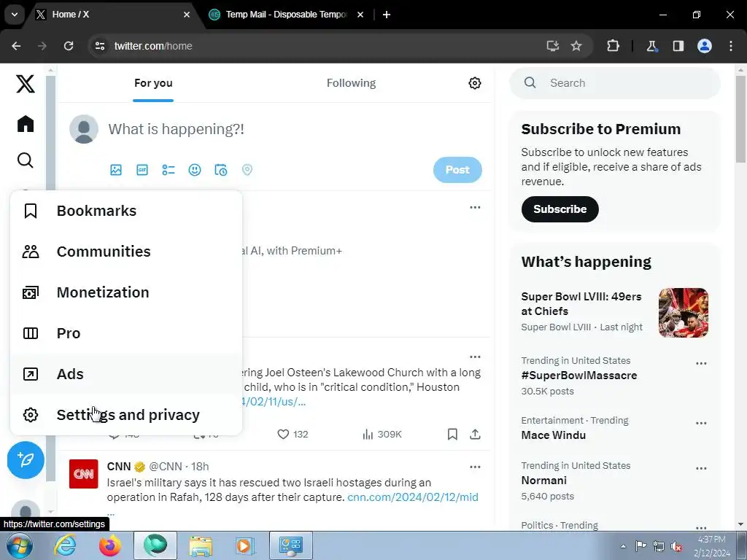Viewport: 747px width, 560px height.
Task: Select Pro from the More menu
Action: (126, 333)
